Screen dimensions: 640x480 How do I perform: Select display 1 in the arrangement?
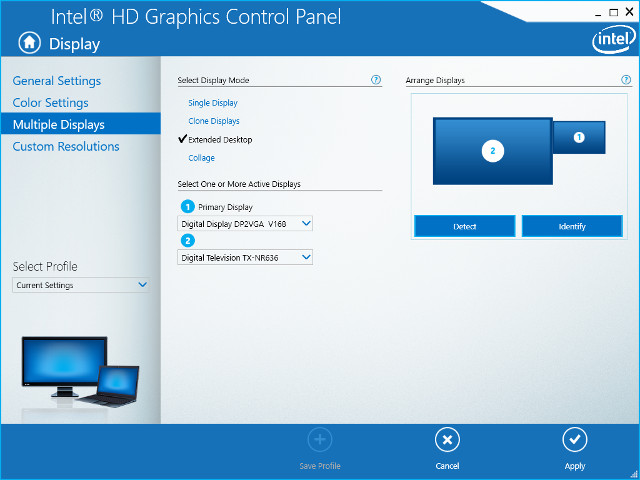(579, 138)
